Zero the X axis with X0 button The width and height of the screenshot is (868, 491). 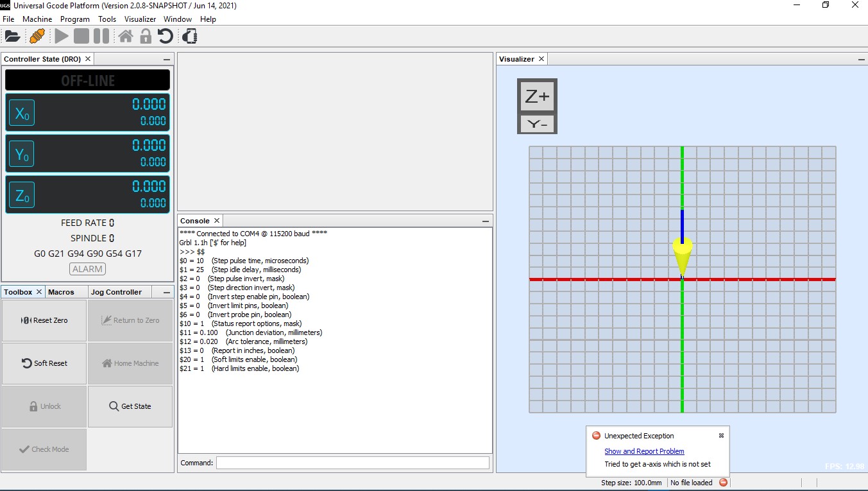point(22,114)
